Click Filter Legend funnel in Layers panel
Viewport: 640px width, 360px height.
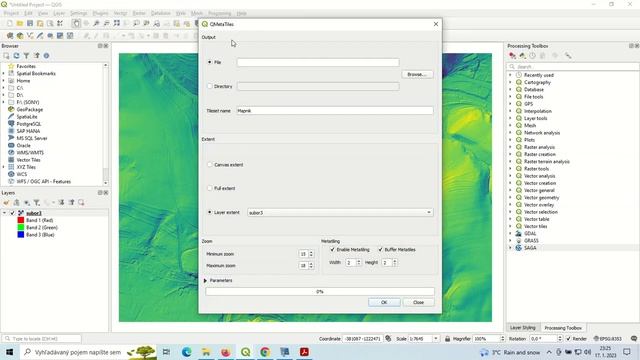point(37,202)
